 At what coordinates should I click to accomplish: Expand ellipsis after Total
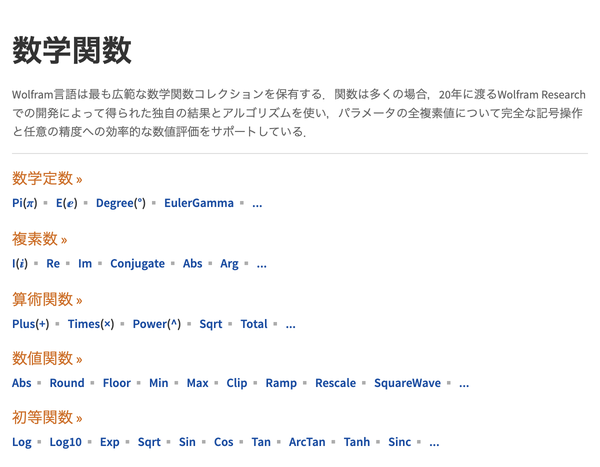click(290, 325)
